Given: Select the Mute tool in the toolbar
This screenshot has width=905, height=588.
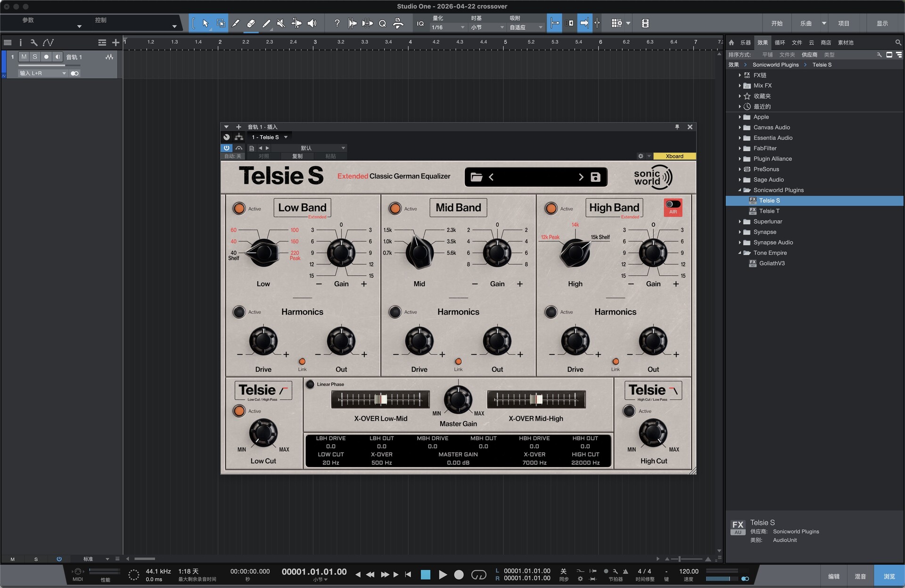Looking at the screenshot, I should click(281, 23).
